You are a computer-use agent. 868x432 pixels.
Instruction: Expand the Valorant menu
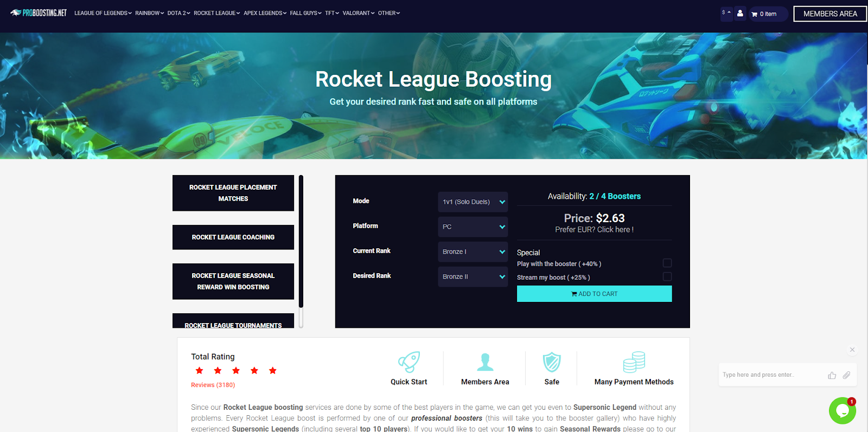(x=359, y=13)
